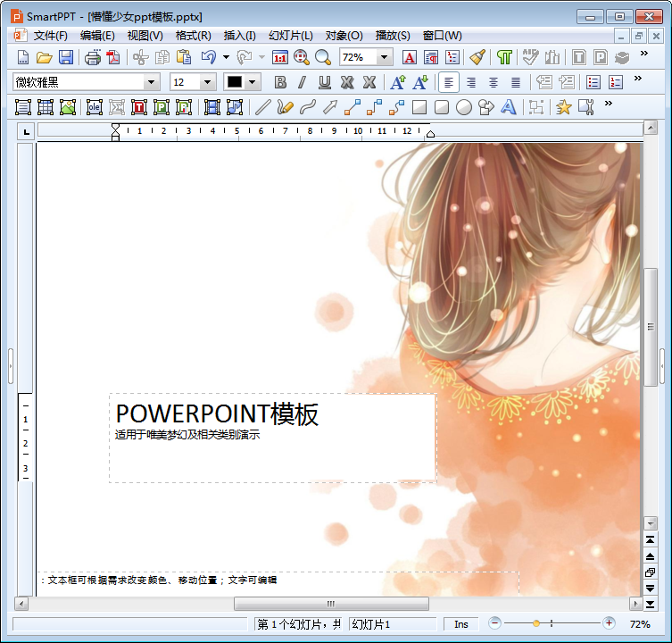
Task: Expand the undo history dropdown arrow
Action: click(226, 57)
